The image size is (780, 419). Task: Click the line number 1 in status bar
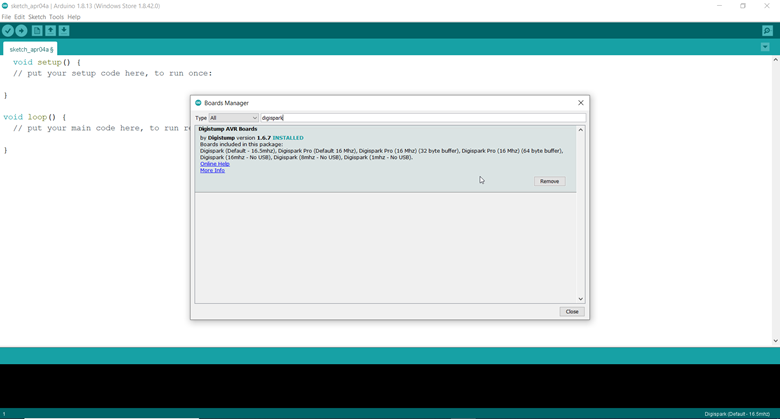[x=4, y=414]
